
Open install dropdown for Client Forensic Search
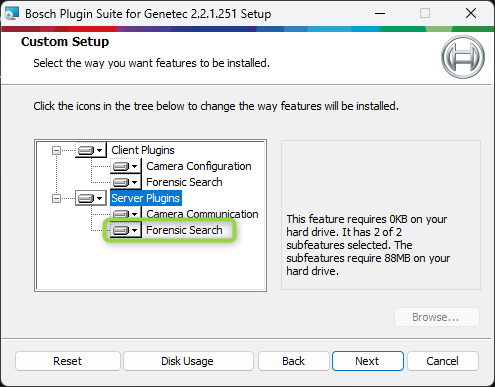click(x=126, y=182)
